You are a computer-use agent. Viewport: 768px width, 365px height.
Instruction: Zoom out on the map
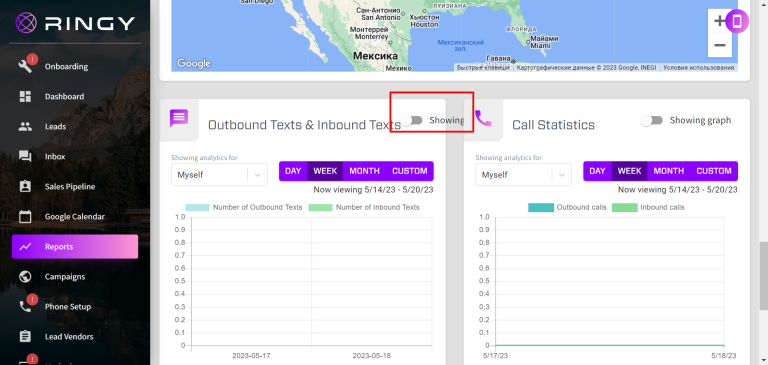coord(720,45)
